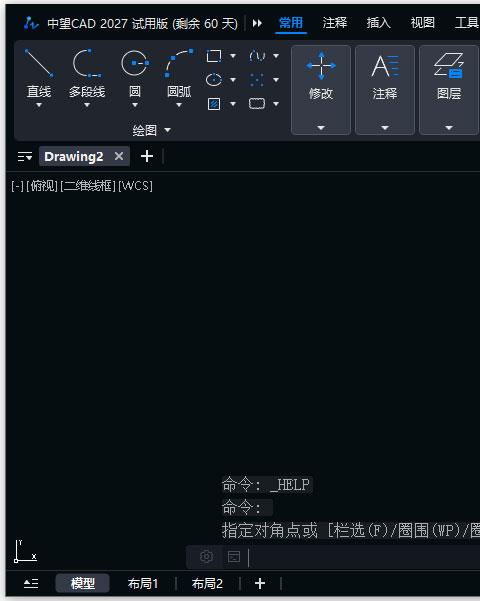Open the spline tool dropdown arrow
480x601 pixels.
tap(276, 56)
